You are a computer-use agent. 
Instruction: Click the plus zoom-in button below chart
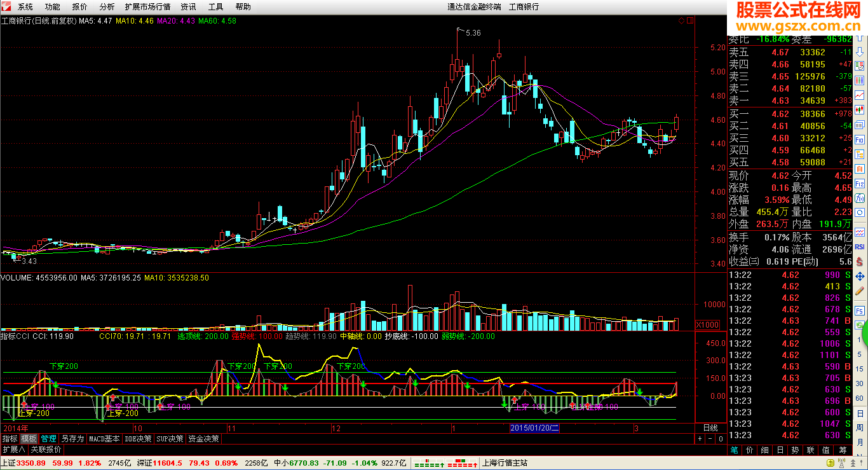pos(700,439)
